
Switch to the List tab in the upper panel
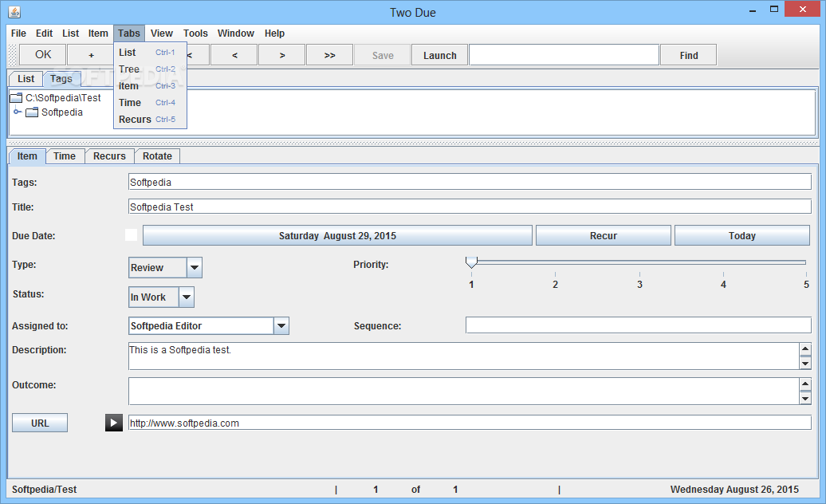click(26, 78)
